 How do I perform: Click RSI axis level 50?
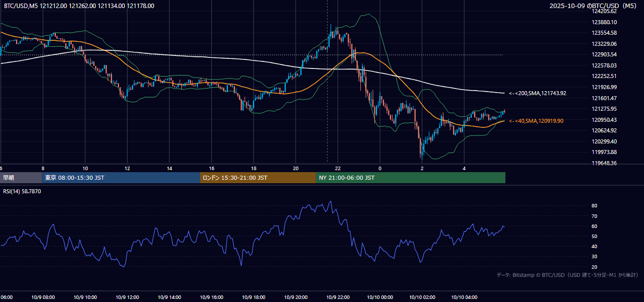tap(594, 236)
